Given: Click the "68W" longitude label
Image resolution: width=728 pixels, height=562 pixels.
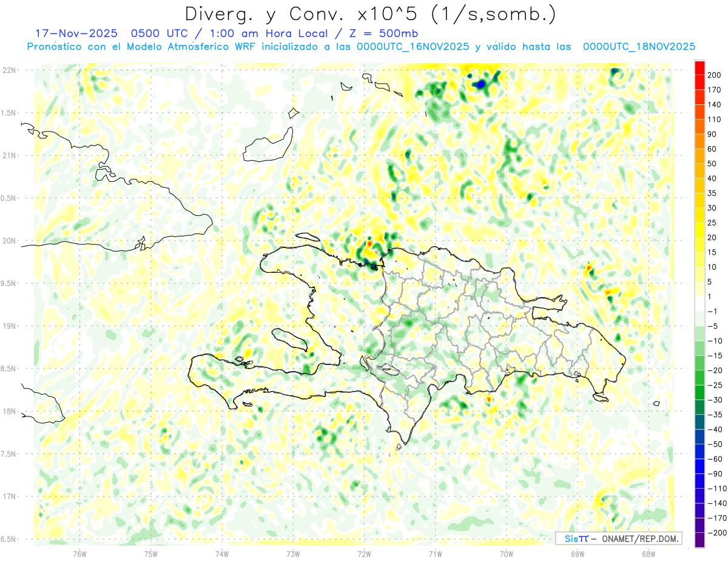Looking at the screenshot, I should [649, 554].
